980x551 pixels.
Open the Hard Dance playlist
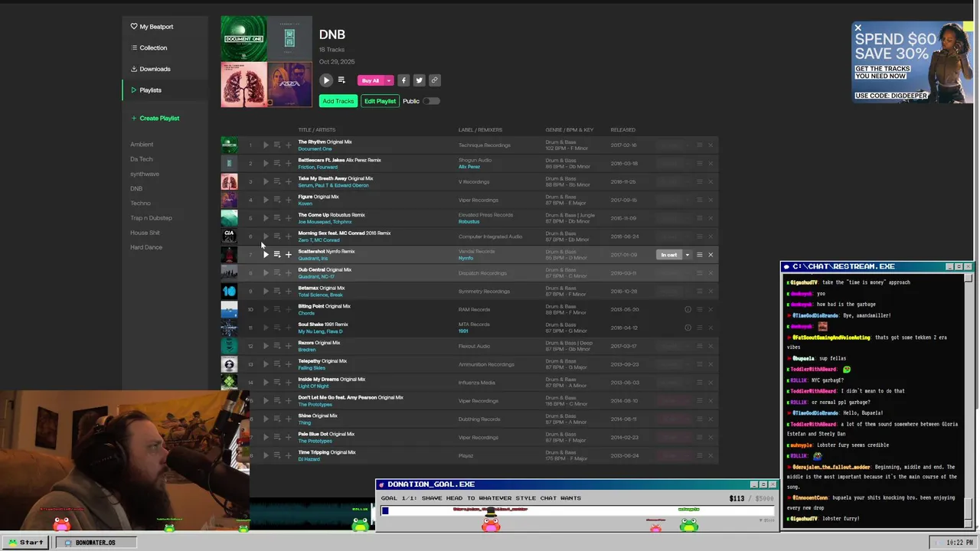tap(146, 247)
